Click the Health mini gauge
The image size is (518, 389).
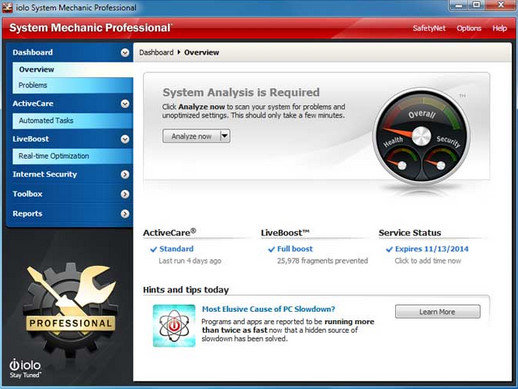point(401,161)
